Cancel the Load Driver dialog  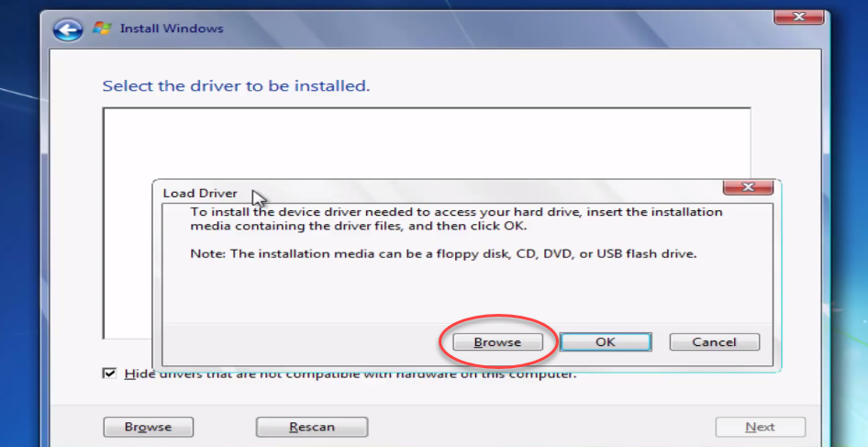pos(714,341)
